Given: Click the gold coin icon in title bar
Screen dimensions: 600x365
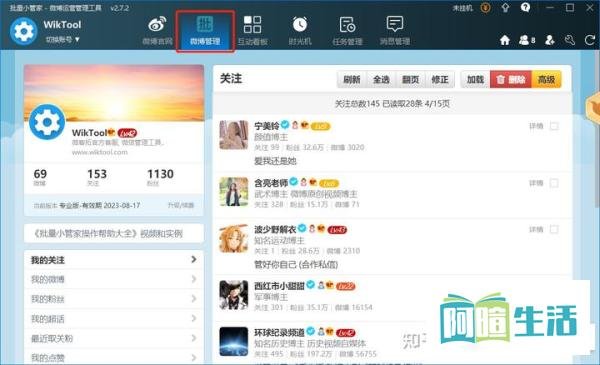Looking at the screenshot, I should [486, 8].
